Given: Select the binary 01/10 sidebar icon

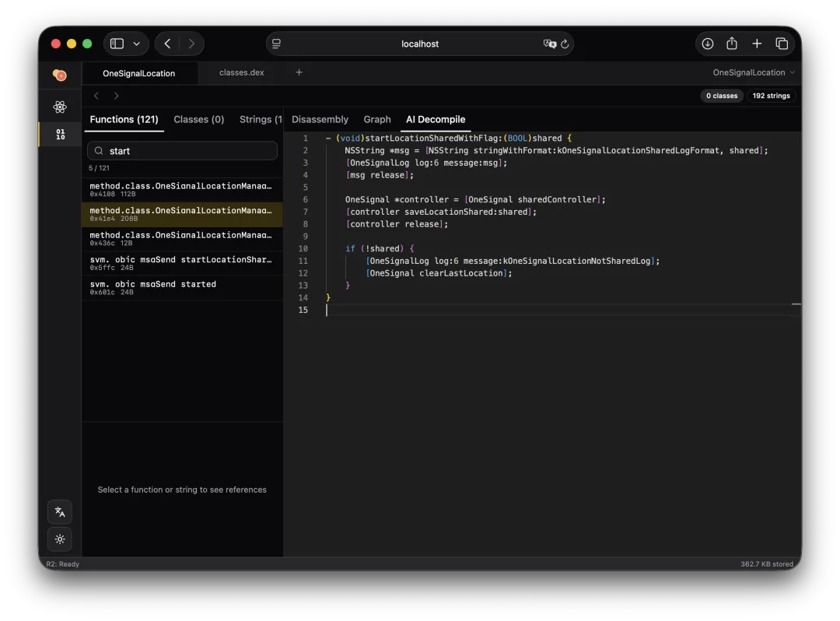Looking at the screenshot, I should (60, 135).
